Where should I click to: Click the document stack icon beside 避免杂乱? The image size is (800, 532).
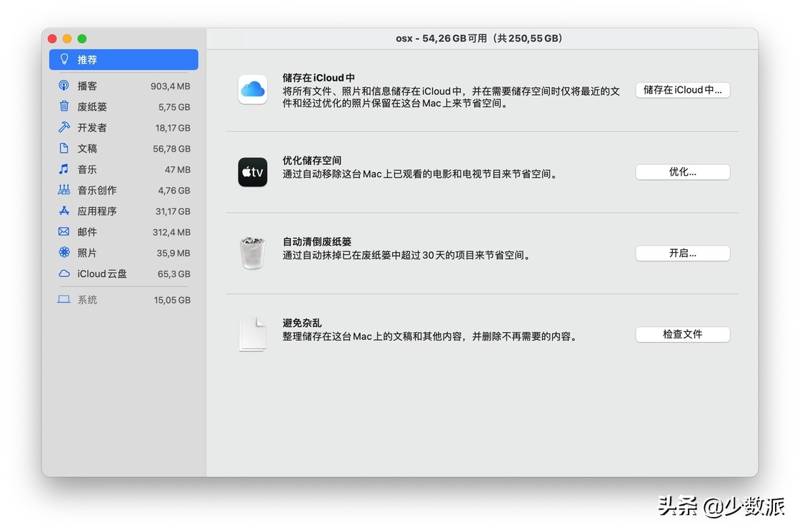click(252, 333)
